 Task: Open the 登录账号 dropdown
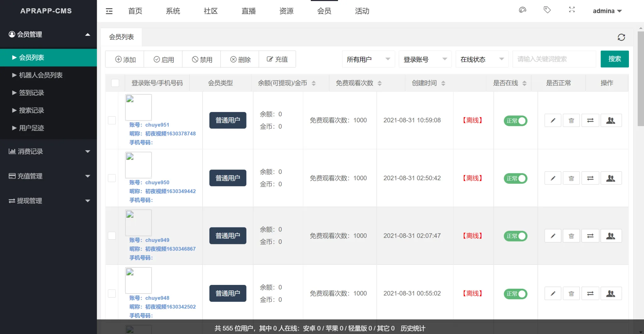(x=425, y=59)
